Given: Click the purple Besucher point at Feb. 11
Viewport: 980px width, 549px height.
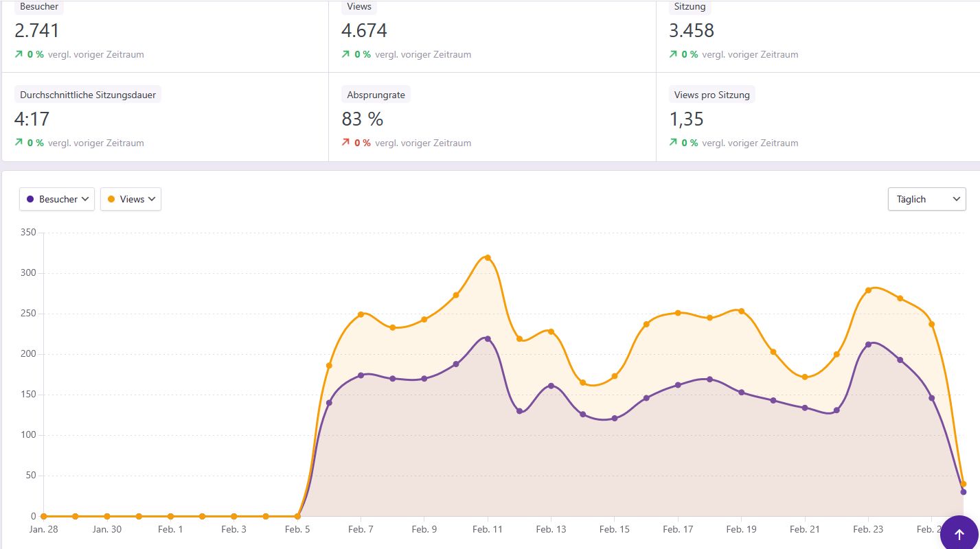Looking at the screenshot, I should [488, 338].
